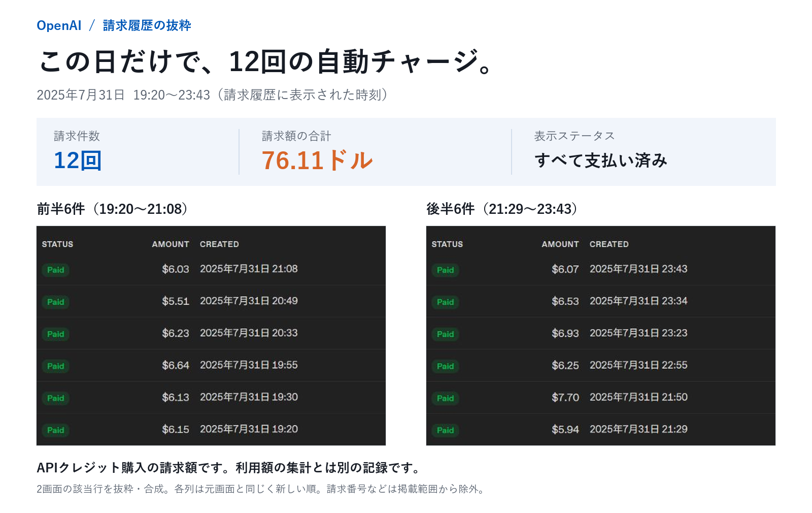This screenshot has width=812, height=513.
Task: Click the date 2025年7月31日 21:08
Action: pyautogui.click(x=249, y=269)
